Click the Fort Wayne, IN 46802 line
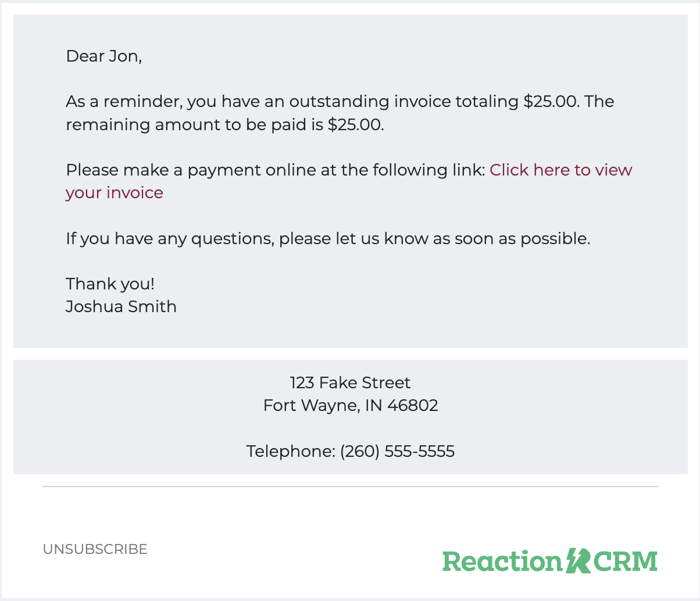The height and width of the screenshot is (601, 700). point(351,405)
